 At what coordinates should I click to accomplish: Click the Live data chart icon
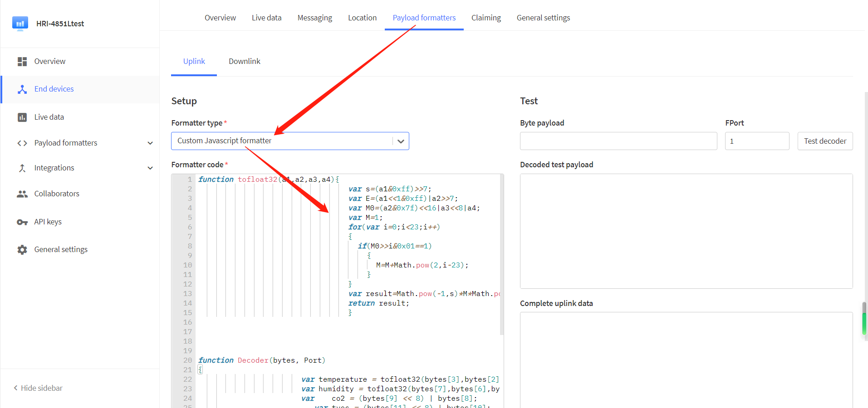pyautogui.click(x=22, y=117)
